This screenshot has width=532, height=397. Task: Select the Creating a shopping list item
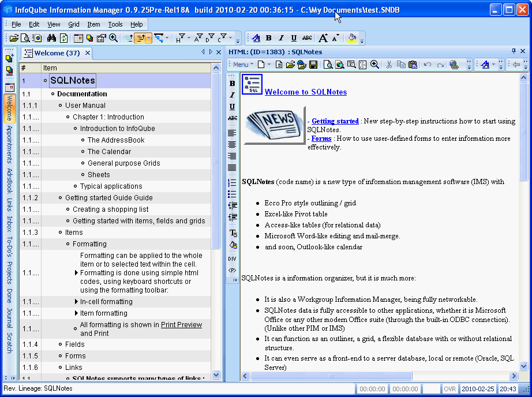coord(111,209)
